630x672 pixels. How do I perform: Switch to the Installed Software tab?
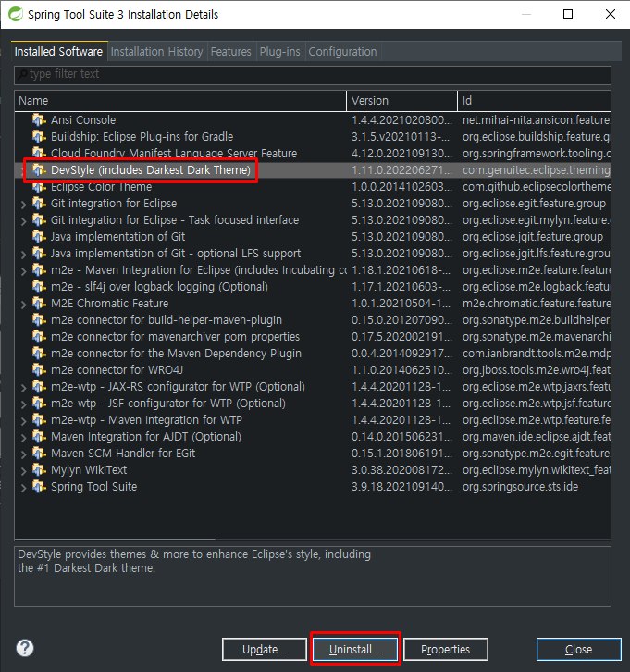click(x=58, y=52)
